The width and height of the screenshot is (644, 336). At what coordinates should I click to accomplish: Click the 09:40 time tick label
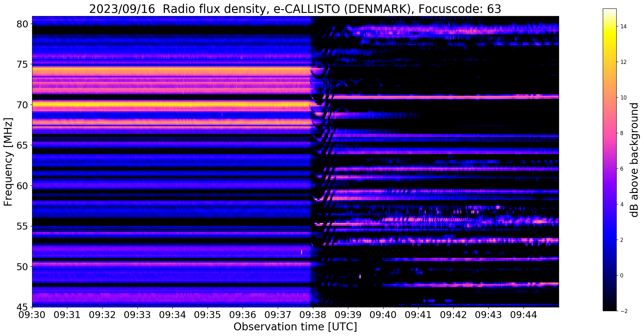383,314
